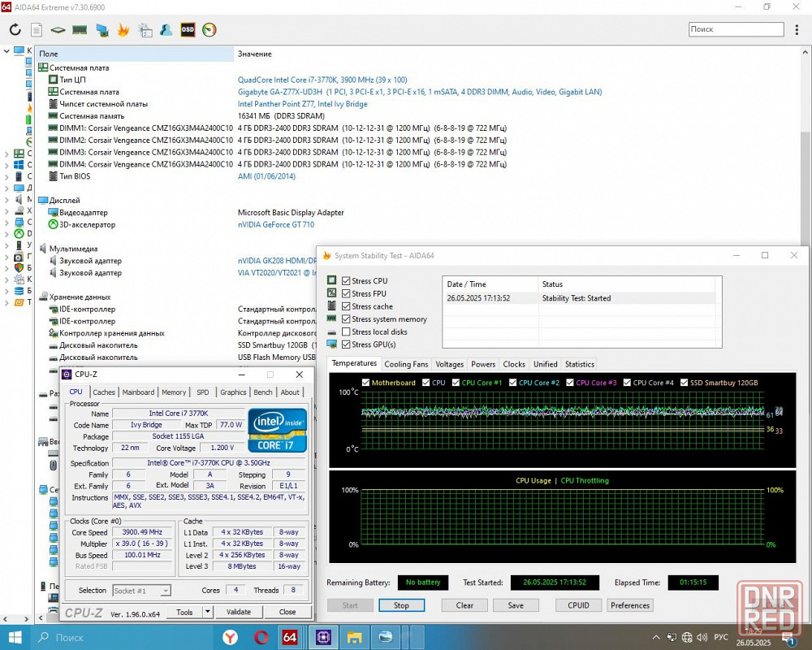
Task: Open the Gigabyte GA-Z77X-UD3H motherboard link
Action: [420, 92]
